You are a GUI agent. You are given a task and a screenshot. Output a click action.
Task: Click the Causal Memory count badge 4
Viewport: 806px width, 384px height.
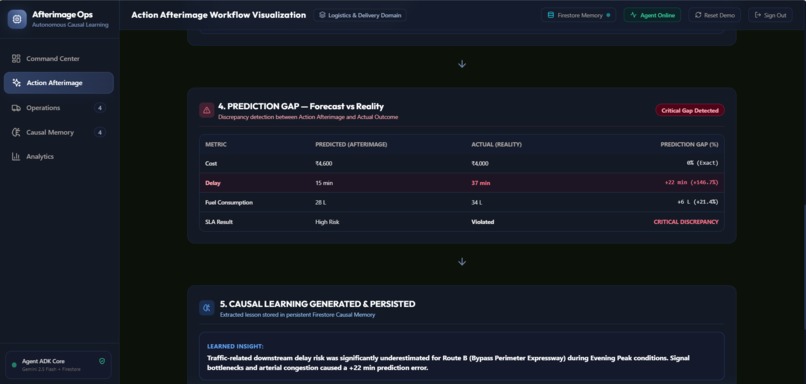[x=100, y=132]
